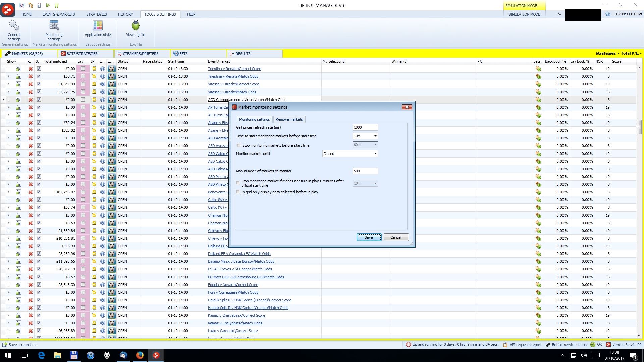The image size is (644, 362).
Task: Click the Max number of markets field
Action: click(365, 171)
